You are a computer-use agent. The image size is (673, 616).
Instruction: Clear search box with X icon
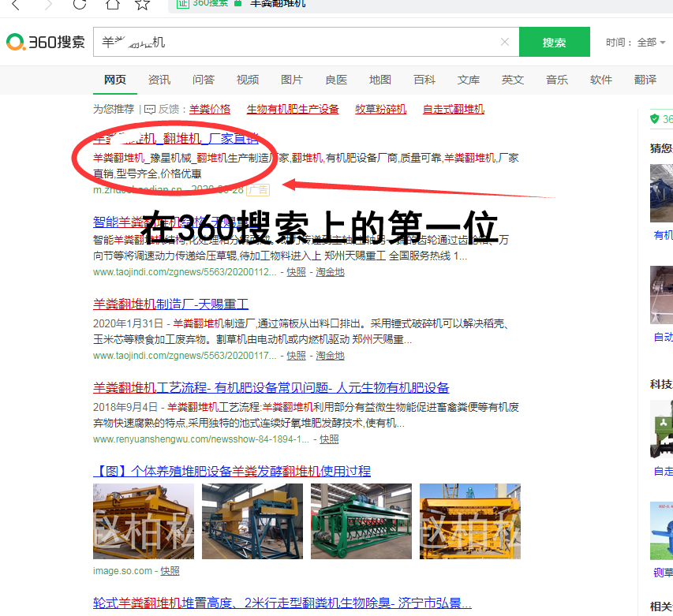pos(505,42)
